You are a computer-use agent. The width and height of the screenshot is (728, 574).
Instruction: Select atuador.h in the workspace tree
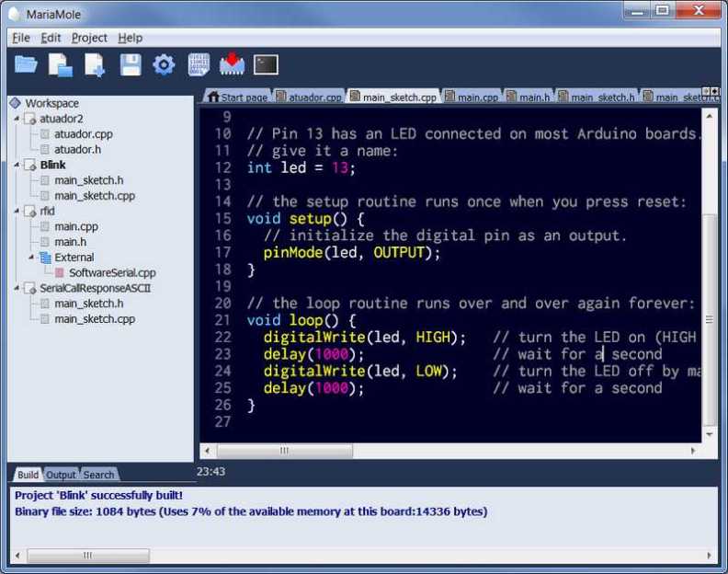pos(77,149)
